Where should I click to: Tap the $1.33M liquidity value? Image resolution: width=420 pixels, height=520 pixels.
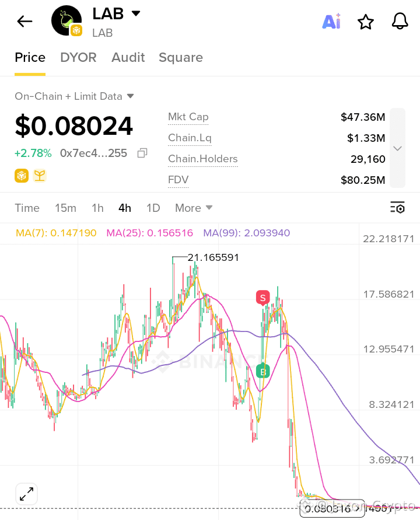[x=366, y=138]
